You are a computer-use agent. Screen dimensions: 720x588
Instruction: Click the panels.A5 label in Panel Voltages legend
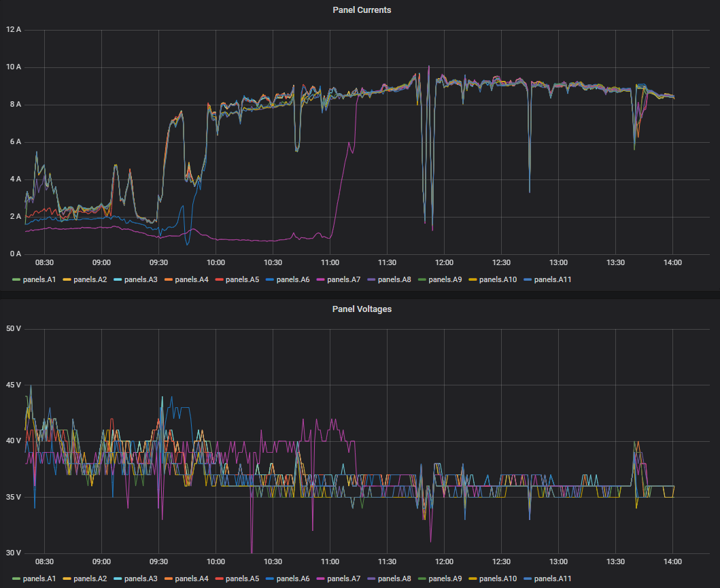[x=243, y=578]
